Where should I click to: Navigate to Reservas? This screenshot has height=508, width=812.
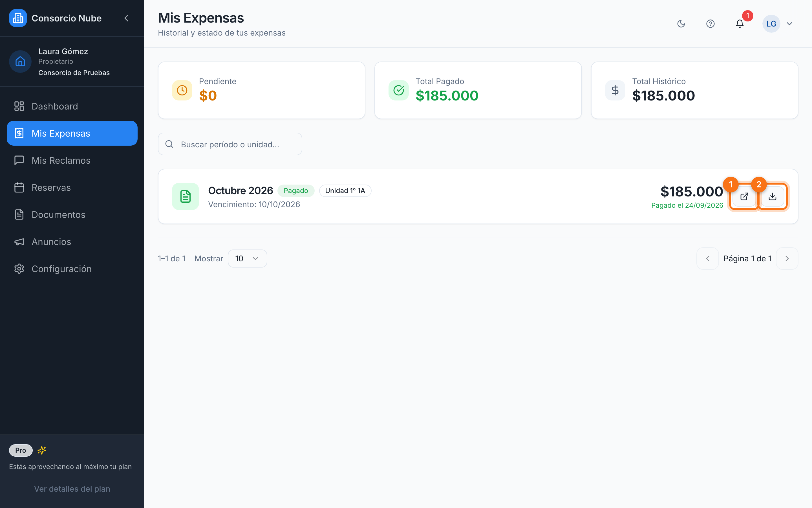[x=72, y=187]
